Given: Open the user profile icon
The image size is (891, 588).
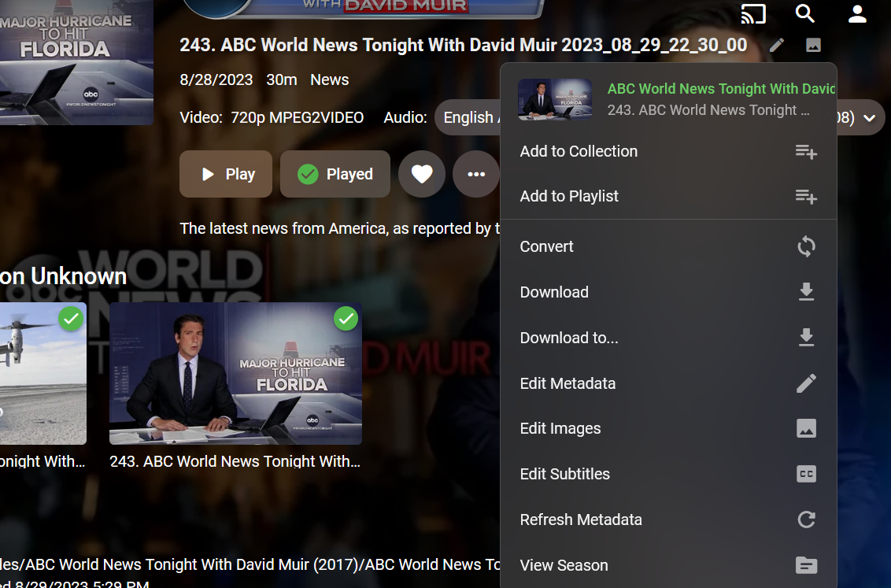Looking at the screenshot, I should pyautogui.click(x=857, y=14).
